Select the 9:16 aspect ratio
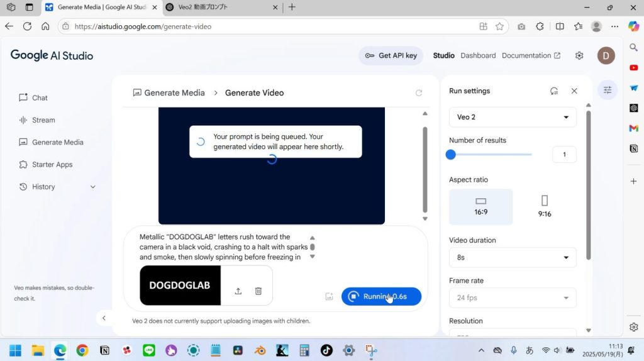The width and height of the screenshot is (644, 361). coord(545,206)
